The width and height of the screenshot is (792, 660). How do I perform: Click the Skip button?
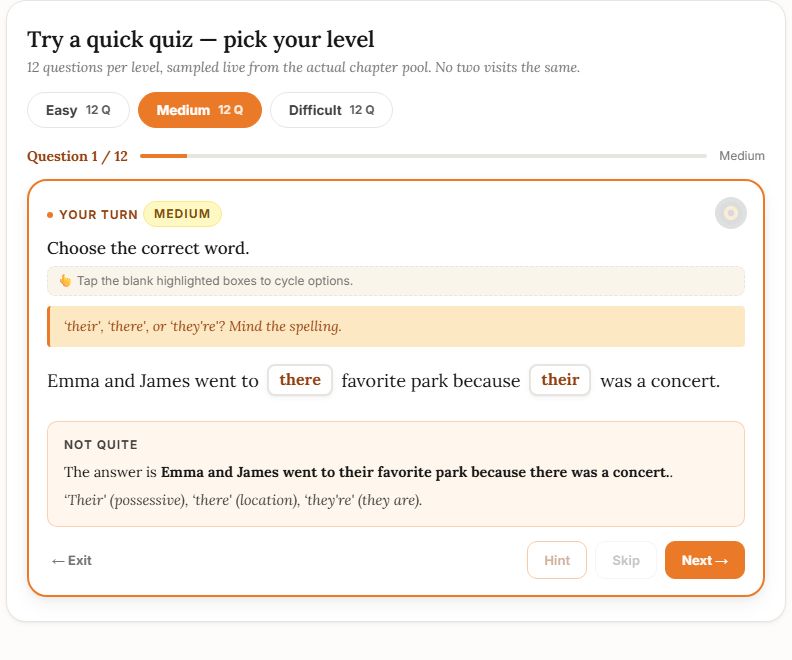(626, 560)
